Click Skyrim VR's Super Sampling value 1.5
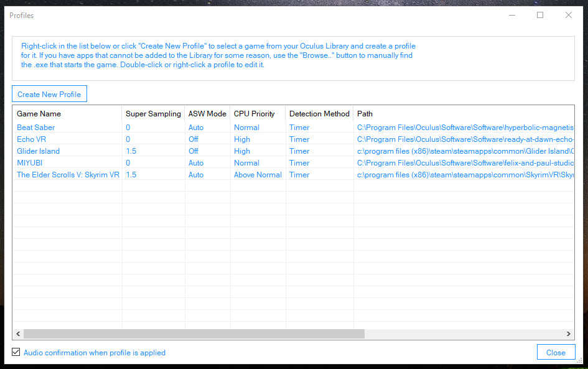Viewport: 588px width, 369px height. [x=131, y=175]
